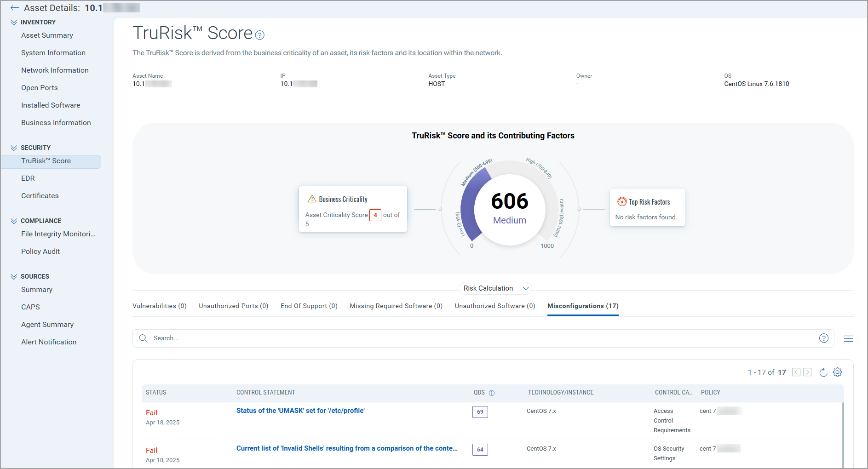
Task: Click 'Access Control Requirements' category cell
Action: (672, 421)
